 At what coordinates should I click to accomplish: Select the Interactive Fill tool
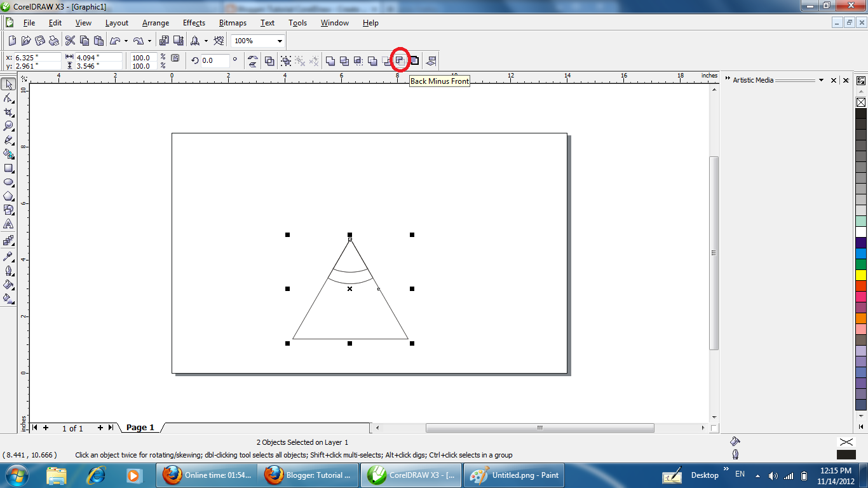coord(9,298)
